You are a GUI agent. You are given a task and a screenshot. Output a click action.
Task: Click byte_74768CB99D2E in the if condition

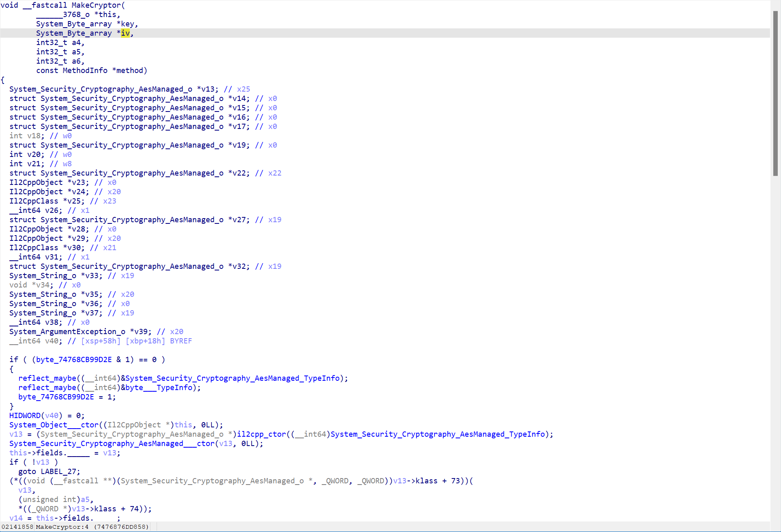pos(74,360)
